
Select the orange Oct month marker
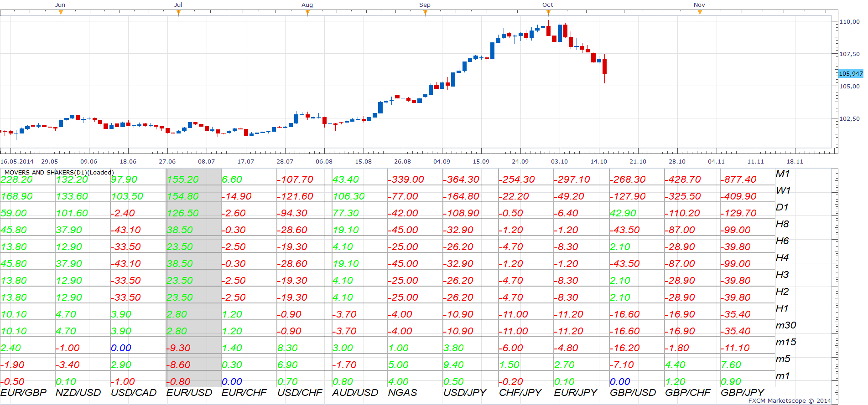click(548, 12)
